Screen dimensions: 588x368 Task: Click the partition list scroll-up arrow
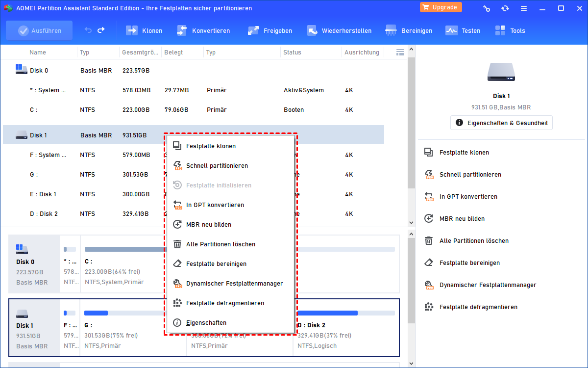pos(412,50)
